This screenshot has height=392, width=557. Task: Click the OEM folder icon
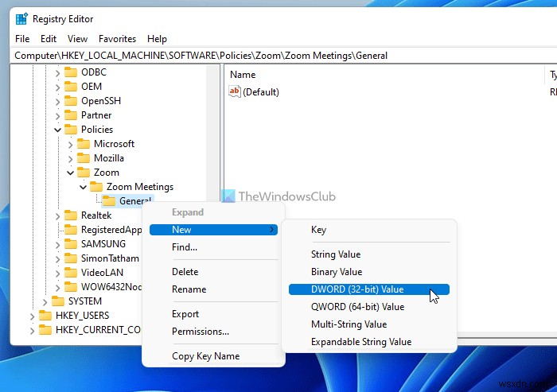coord(71,87)
